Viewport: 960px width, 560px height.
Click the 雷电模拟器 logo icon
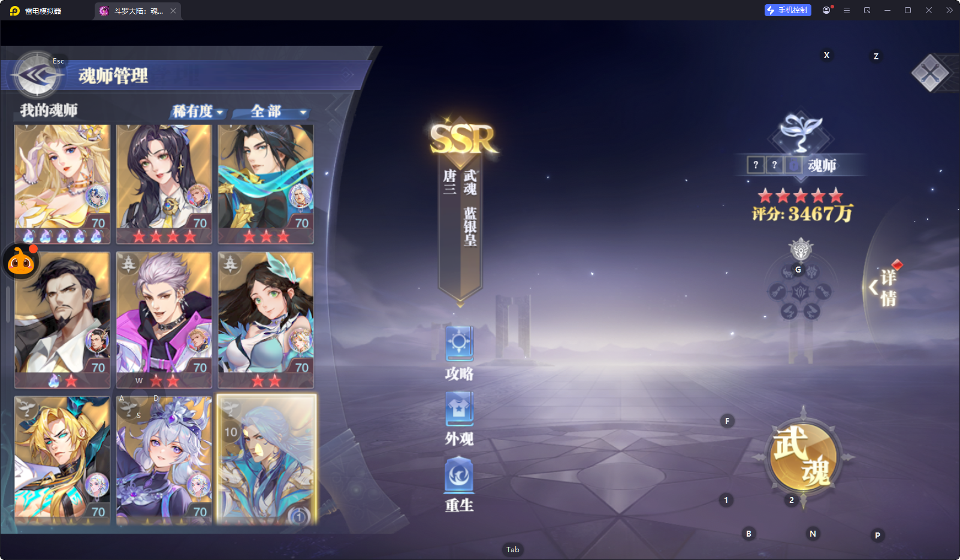pos(14,11)
